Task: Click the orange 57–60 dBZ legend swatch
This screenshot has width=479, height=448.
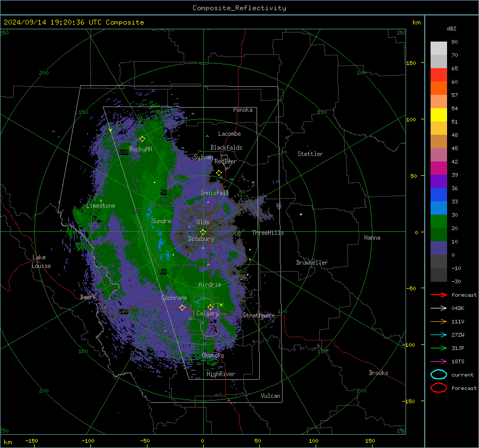Action: pos(439,88)
